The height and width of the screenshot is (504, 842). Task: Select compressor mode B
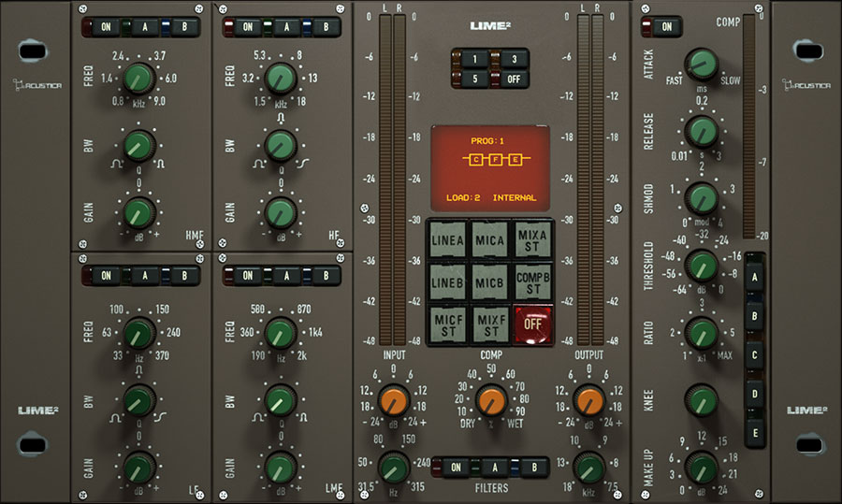pyautogui.click(x=754, y=316)
